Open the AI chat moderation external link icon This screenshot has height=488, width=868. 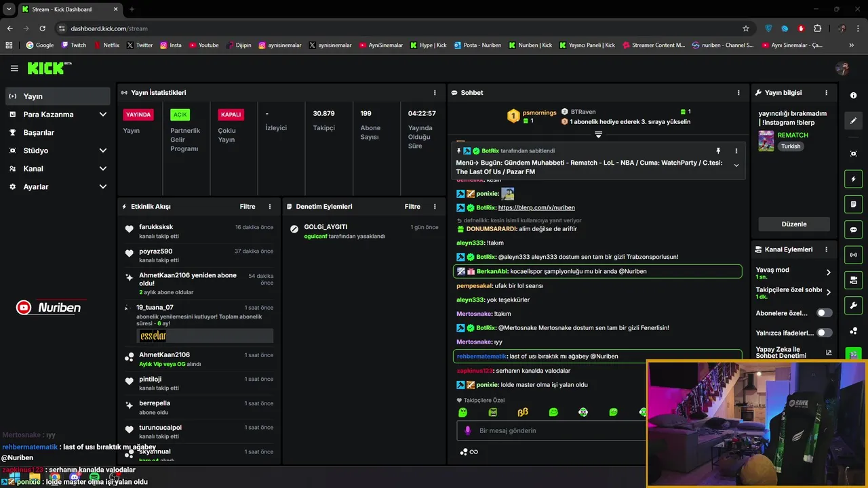point(828,353)
